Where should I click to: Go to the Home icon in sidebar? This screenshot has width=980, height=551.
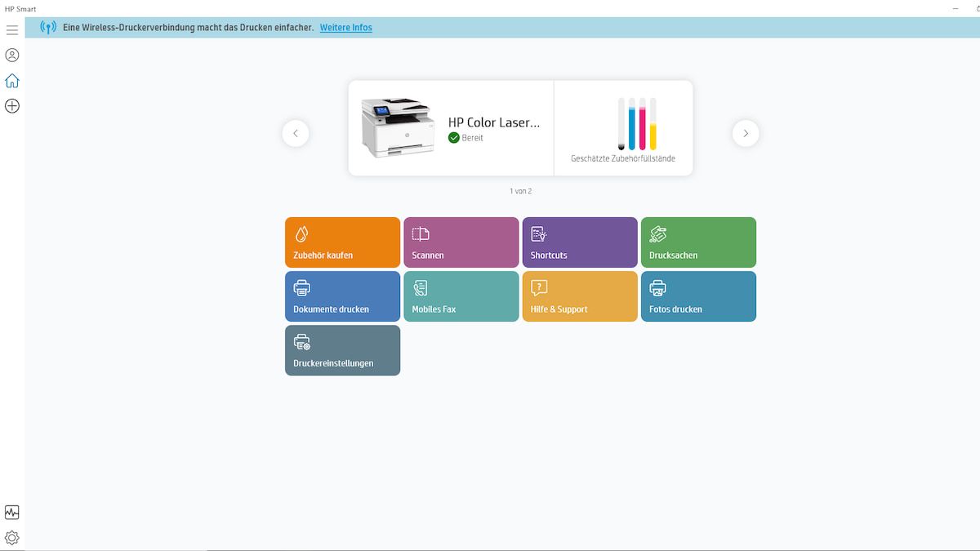pos(12,81)
